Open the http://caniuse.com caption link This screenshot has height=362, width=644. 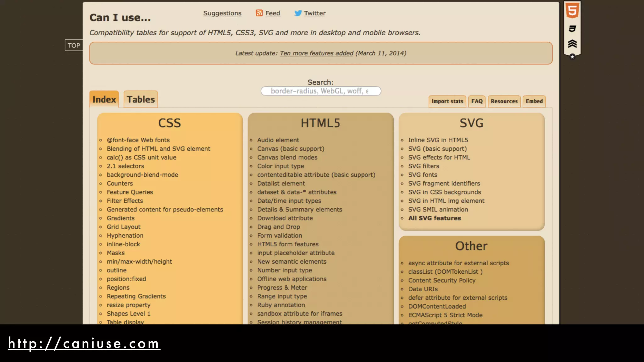pos(84,343)
